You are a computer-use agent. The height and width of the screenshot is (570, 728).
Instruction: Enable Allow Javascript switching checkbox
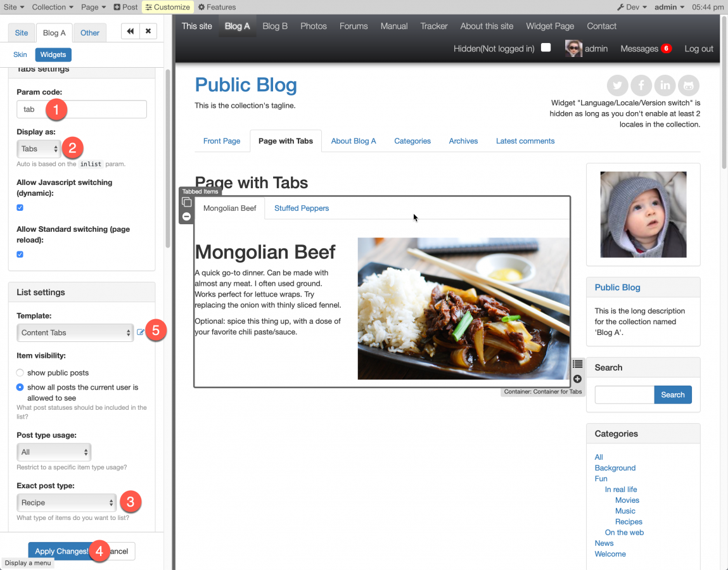tap(19, 207)
